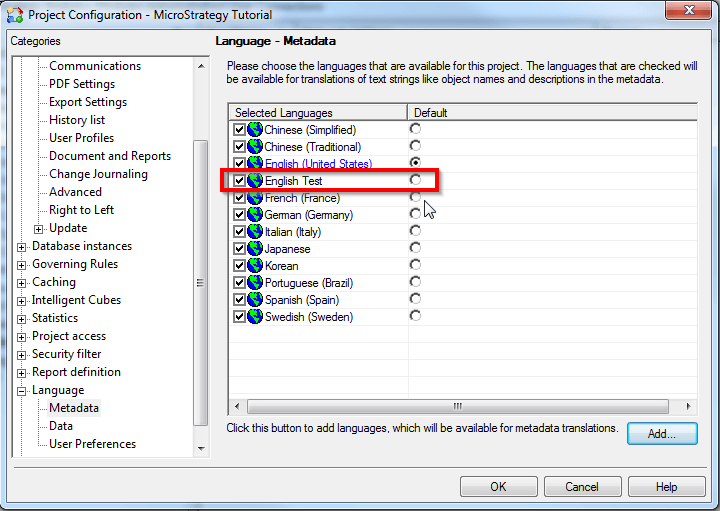Click the globe icon beside English Test
Viewport: 720px width, 511px height.
click(x=255, y=180)
